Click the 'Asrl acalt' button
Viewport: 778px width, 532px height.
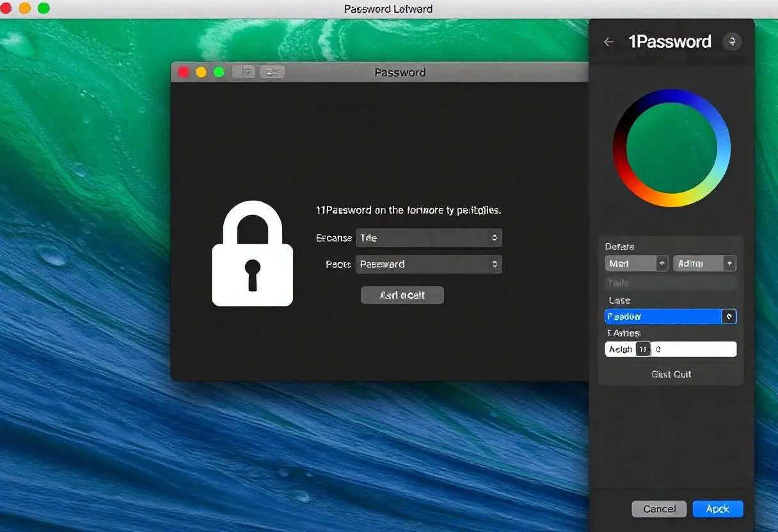[402, 295]
